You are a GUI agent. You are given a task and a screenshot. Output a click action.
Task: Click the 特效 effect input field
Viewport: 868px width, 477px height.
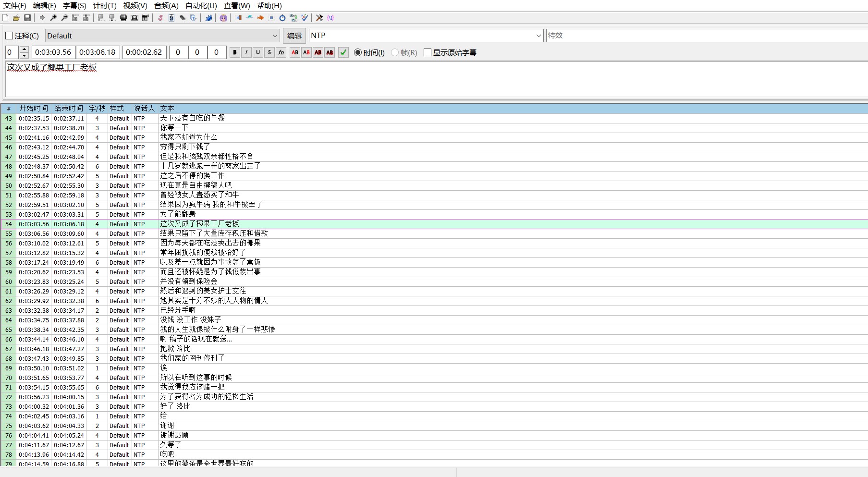[x=707, y=36]
